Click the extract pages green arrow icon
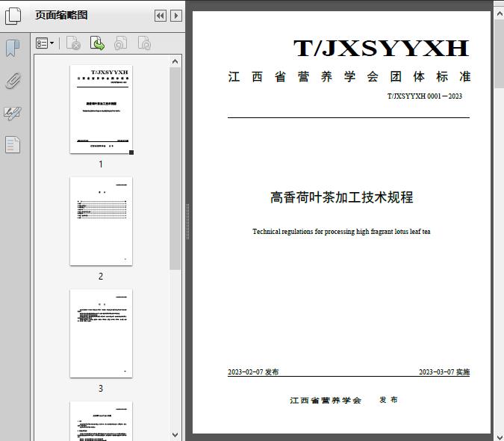Image resolution: width=504 pixels, height=441 pixels. point(97,43)
